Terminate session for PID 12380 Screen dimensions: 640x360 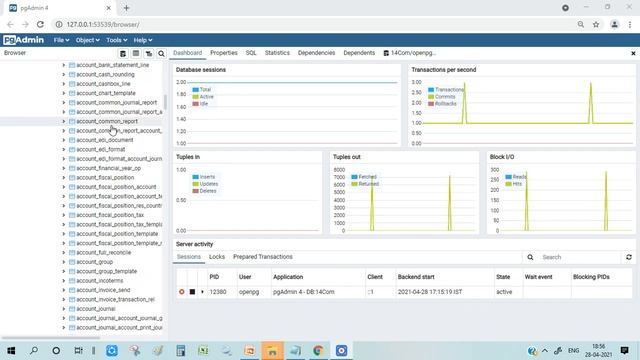click(x=182, y=292)
